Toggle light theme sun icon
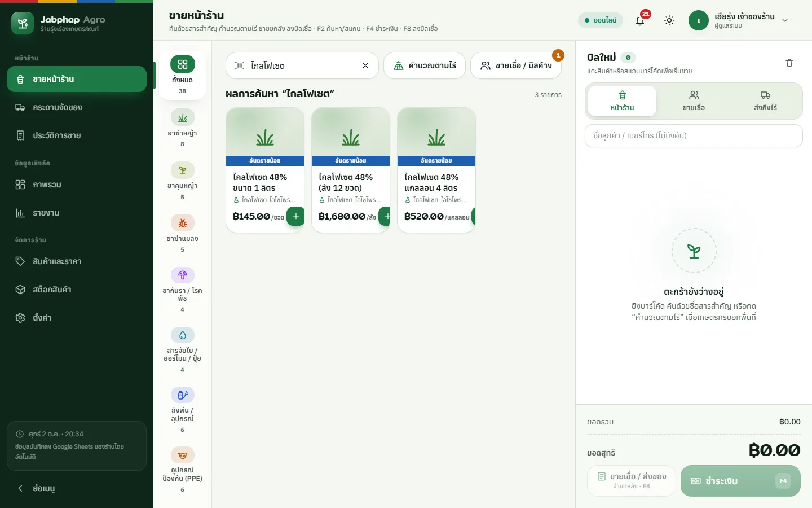 pos(669,20)
